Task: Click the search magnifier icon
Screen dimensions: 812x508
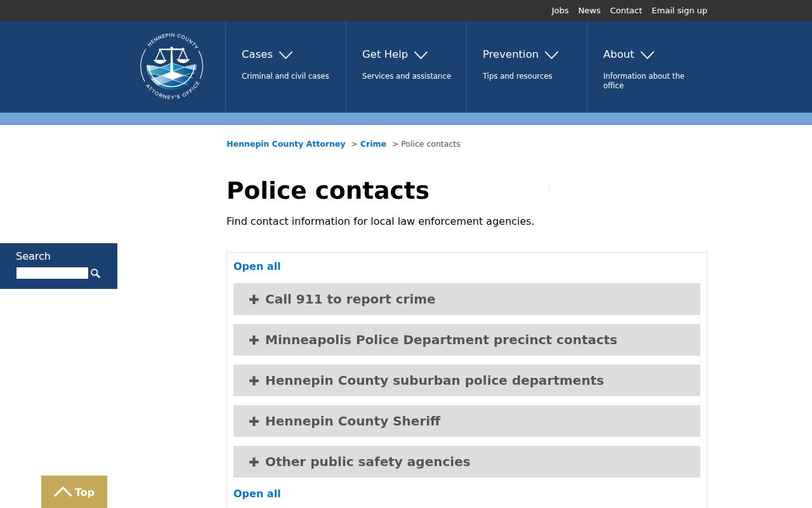Action: 95,273
